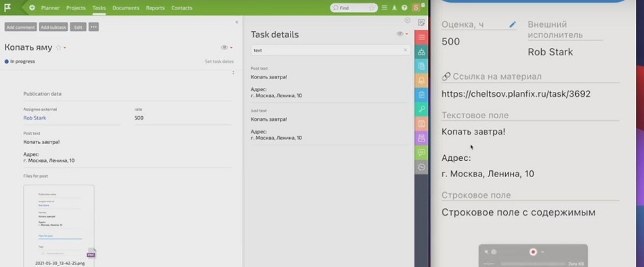Click the record button in recorder overlay

pyautogui.click(x=533, y=252)
